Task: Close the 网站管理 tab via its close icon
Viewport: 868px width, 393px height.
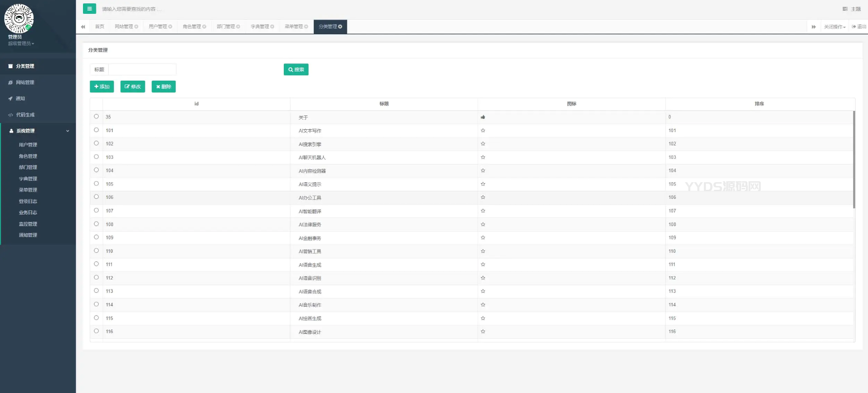Action: pos(136,27)
